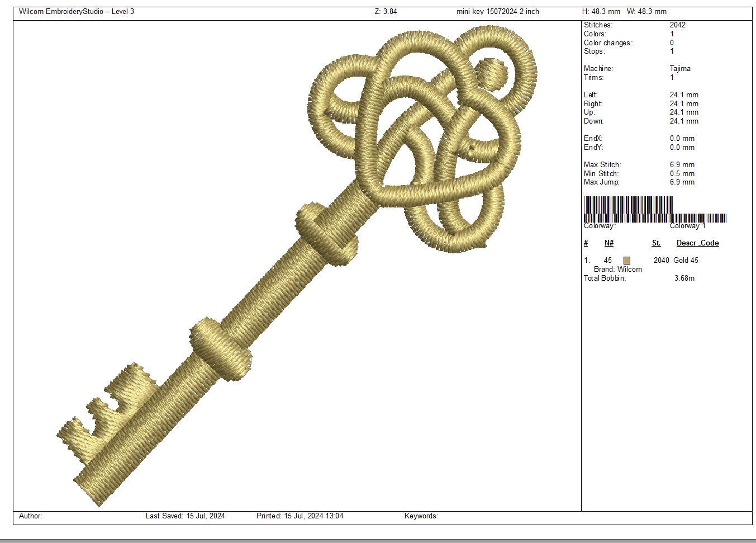756x543 pixels.
Task: Select the underlined N# column header
Action: point(609,243)
